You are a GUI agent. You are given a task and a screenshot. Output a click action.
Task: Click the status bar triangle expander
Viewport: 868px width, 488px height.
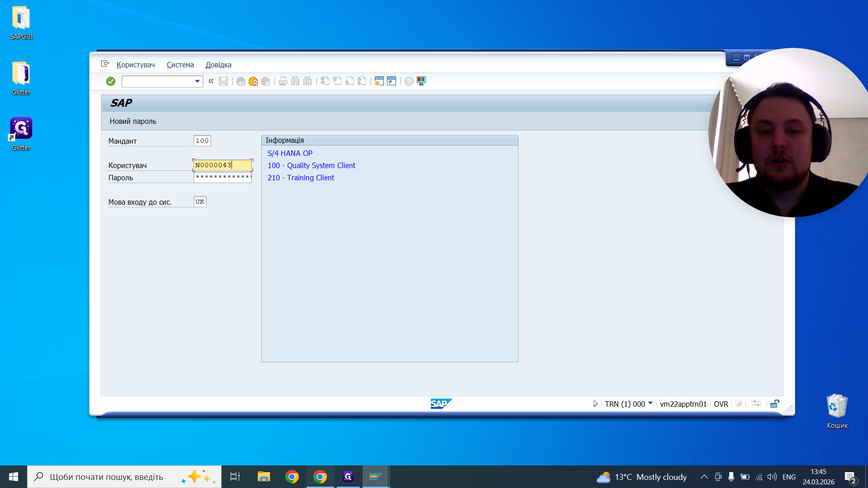click(595, 404)
